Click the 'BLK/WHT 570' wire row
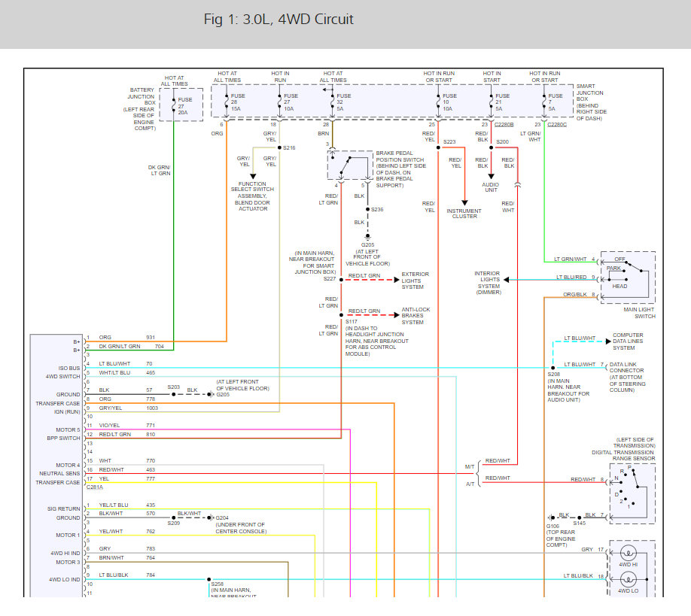Image resolution: width=691 pixels, height=616 pixels. [120, 514]
